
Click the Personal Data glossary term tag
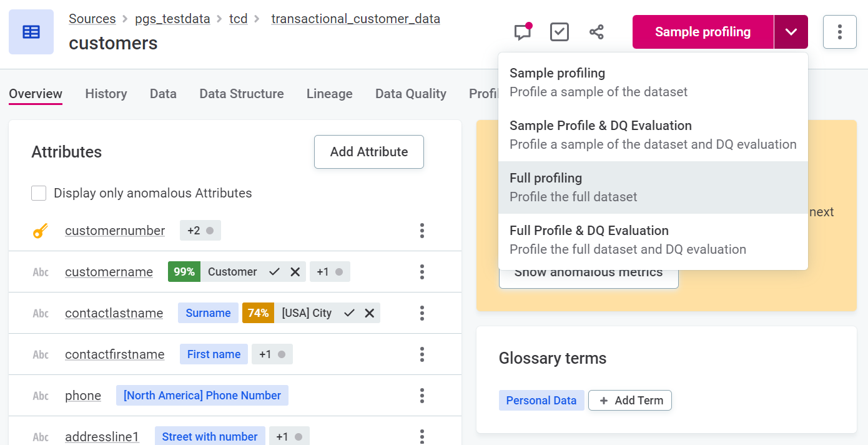541,401
